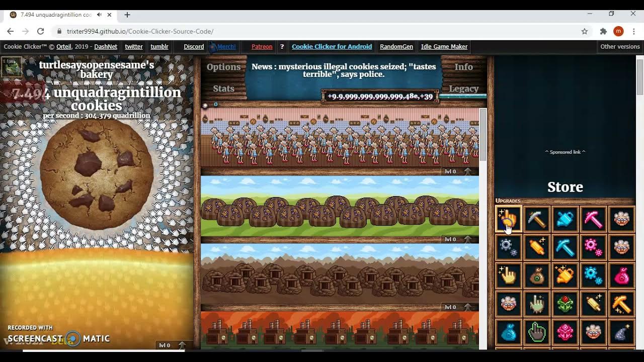This screenshot has width=644, height=362.
Task: Buy the orange rolling pin upgrade
Action: pos(537,247)
